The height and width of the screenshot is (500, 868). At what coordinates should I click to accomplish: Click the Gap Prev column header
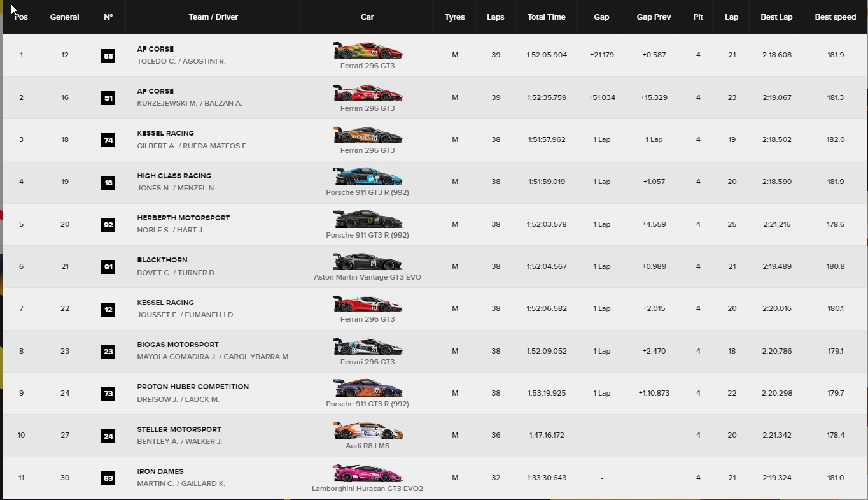click(x=654, y=17)
